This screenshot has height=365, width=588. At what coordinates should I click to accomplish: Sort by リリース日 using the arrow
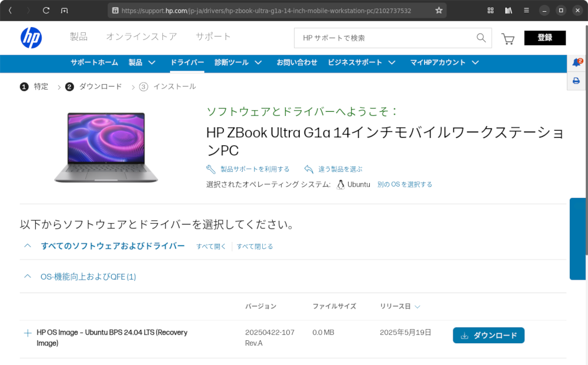point(417,306)
